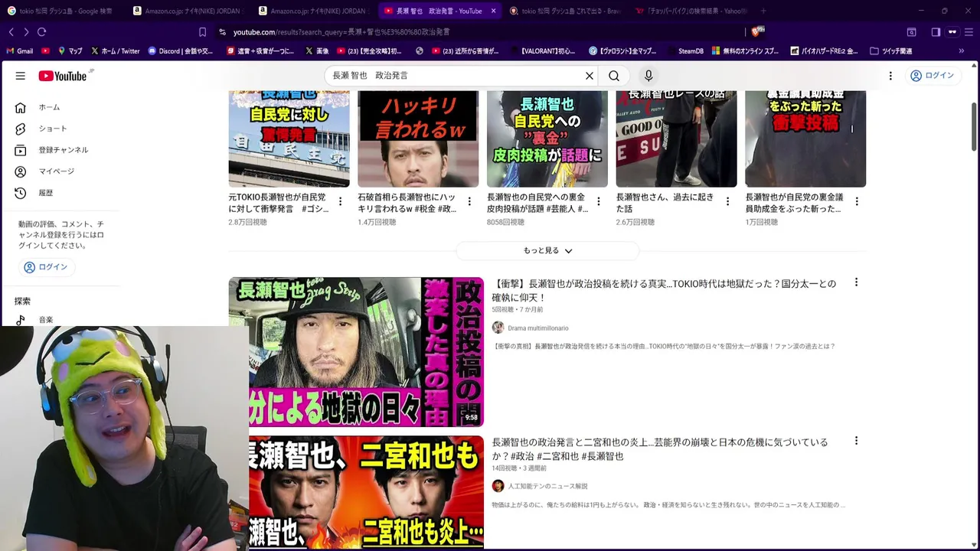This screenshot has width=980, height=551.
Task: Open the マップ bookmark
Action: pyautogui.click(x=70, y=51)
